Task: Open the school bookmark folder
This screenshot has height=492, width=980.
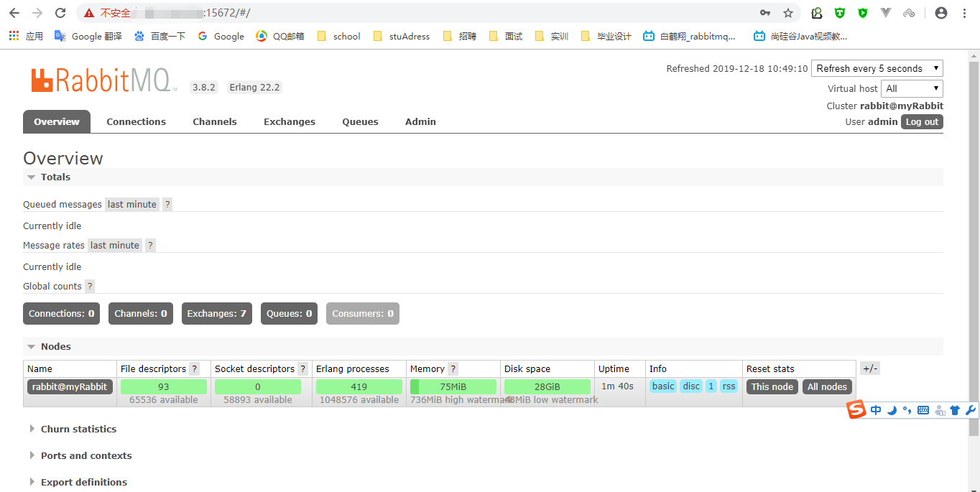Action: (x=338, y=36)
